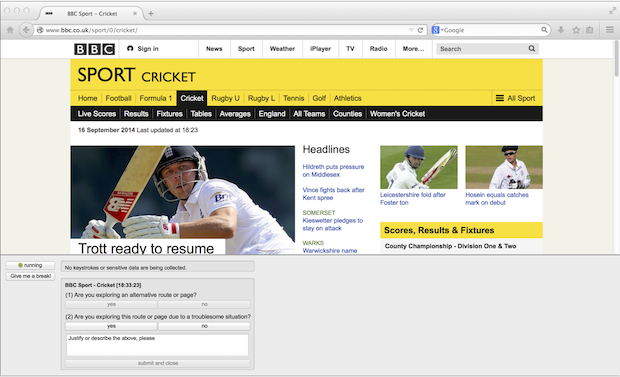Click the Give me a break! button
The height and width of the screenshot is (377, 620).
pos(30,276)
